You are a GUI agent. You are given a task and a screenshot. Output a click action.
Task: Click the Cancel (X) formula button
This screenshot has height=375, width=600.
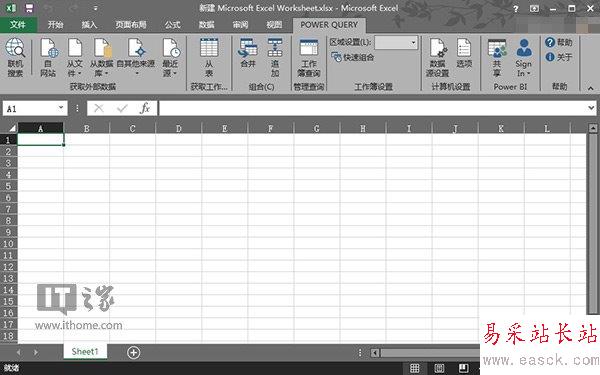pyautogui.click(x=99, y=109)
